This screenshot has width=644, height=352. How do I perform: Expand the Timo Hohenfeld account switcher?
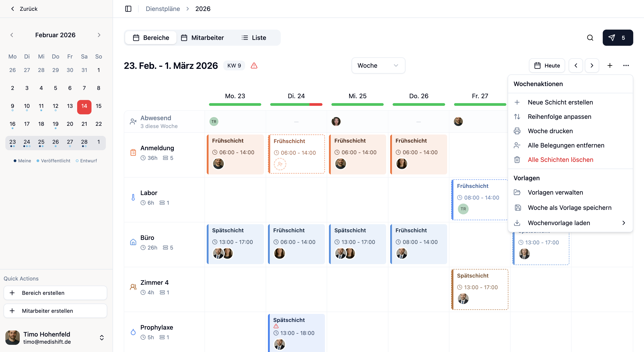(x=102, y=338)
